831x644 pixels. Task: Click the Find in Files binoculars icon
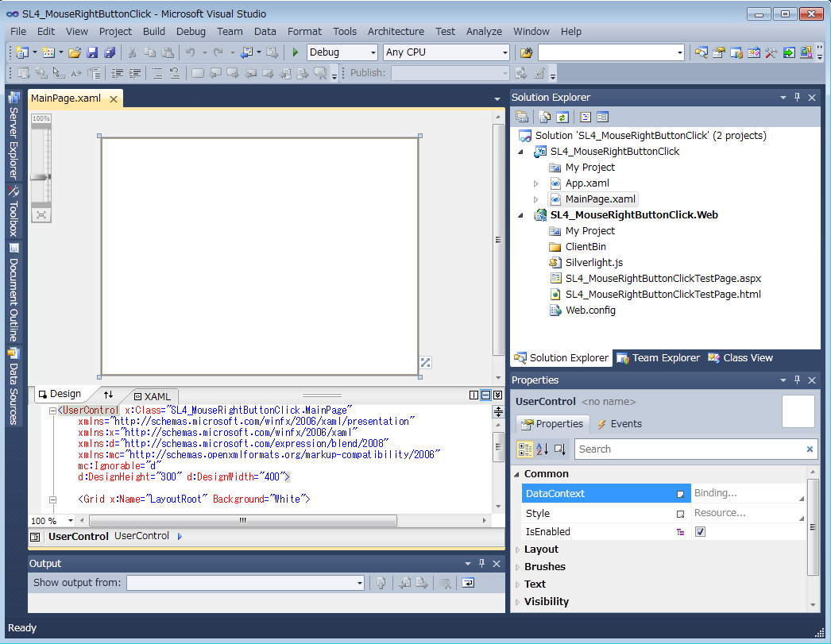(526, 52)
